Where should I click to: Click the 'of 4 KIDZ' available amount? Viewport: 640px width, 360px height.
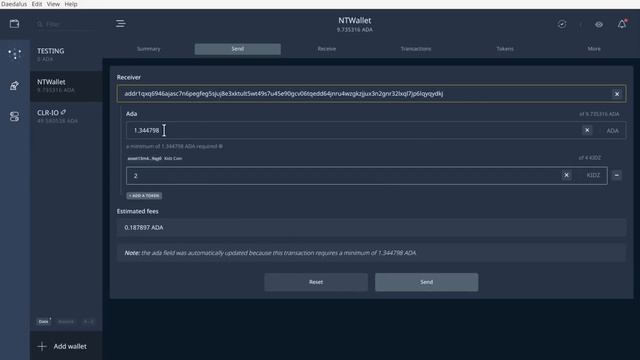point(589,158)
